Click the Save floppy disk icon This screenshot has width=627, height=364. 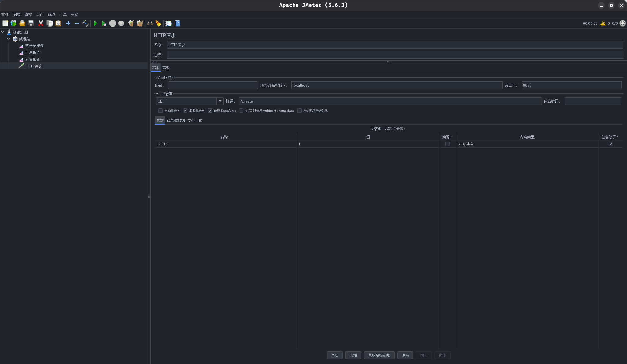pyautogui.click(x=31, y=23)
